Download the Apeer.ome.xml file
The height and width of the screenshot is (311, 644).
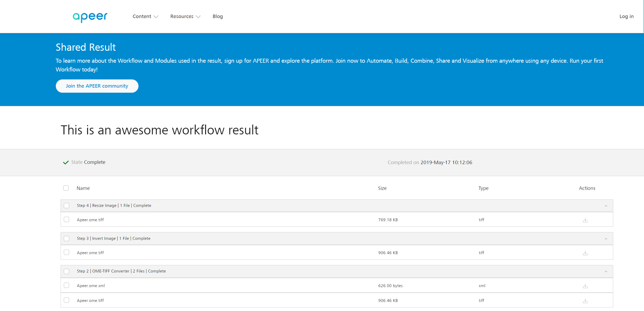coord(585,286)
